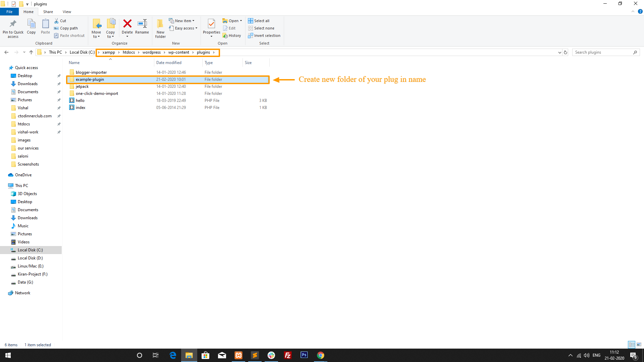The height and width of the screenshot is (362, 644).
Task: Click the Rename icon
Action: (x=142, y=23)
